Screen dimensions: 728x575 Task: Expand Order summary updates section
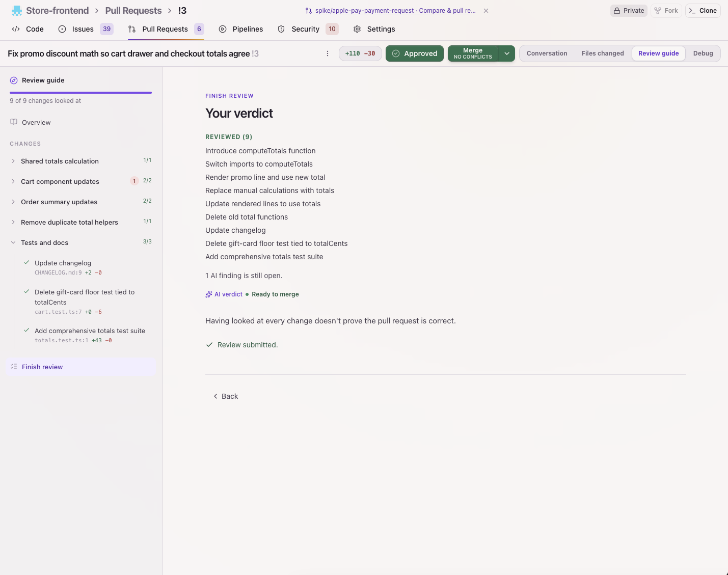pos(13,202)
